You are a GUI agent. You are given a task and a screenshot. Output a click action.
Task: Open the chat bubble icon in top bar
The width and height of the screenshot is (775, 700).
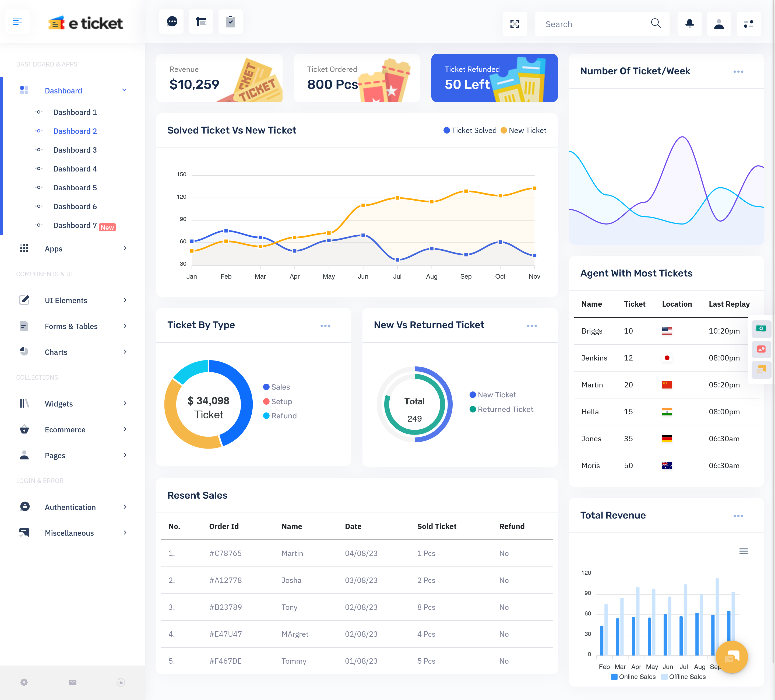coord(172,22)
